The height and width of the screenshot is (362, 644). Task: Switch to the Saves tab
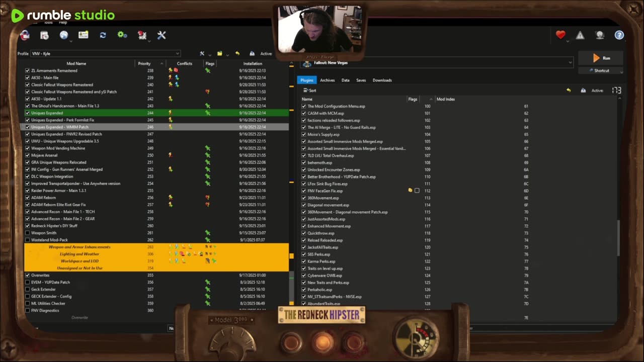(x=361, y=80)
